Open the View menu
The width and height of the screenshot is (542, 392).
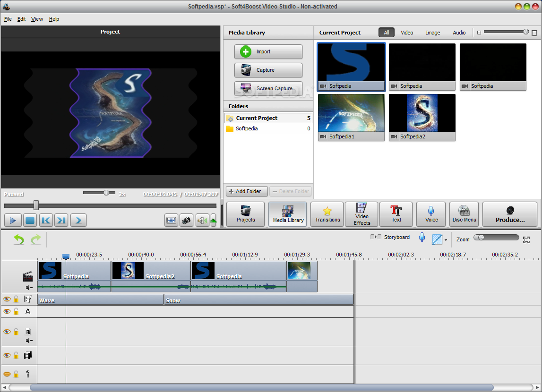point(37,19)
